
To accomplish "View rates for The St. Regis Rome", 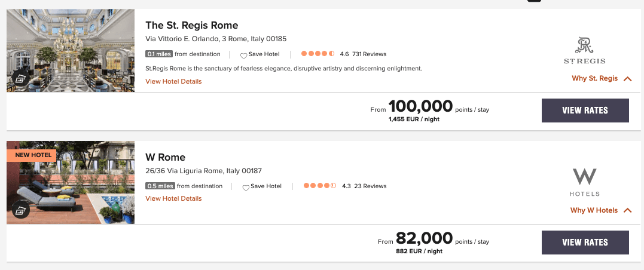I will click(x=585, y=111).
